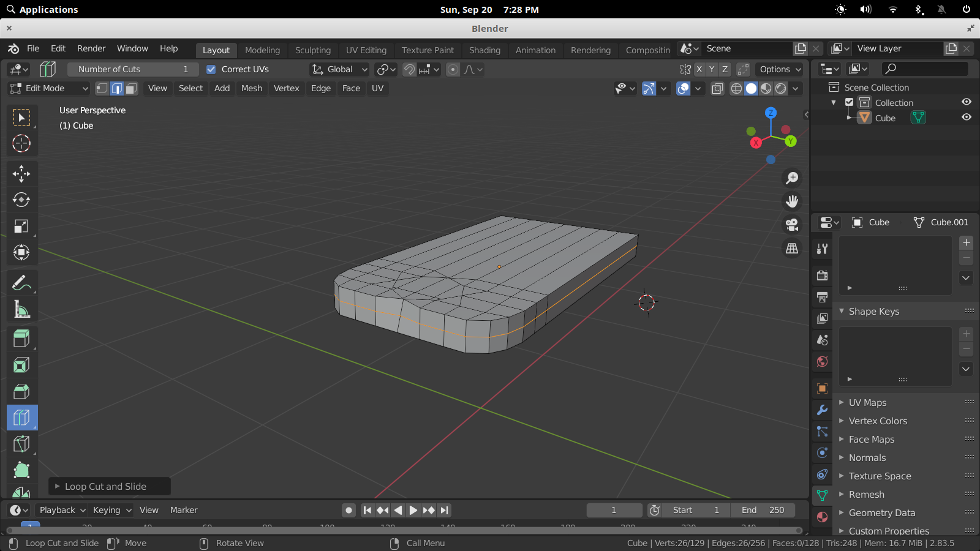
Task: Click the viewport zoom magnifier gizmo
Action: click(792, 178)
